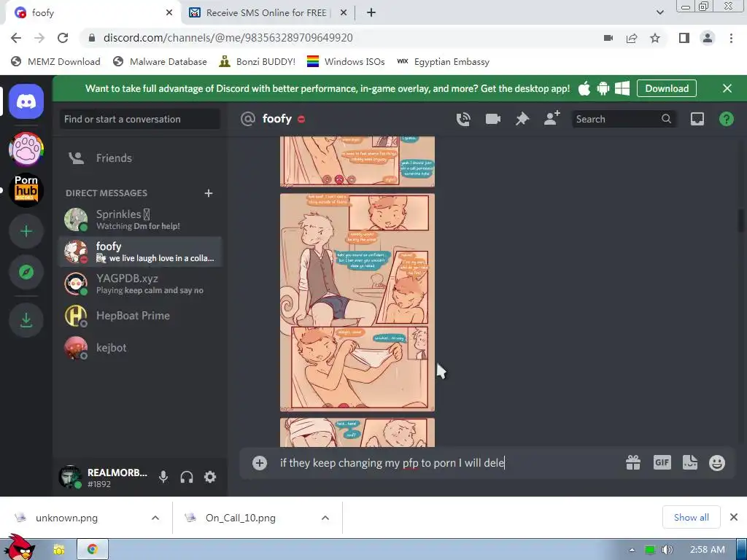Open Sprinkles direct message
This screenshot has height=560, width=747.
point(141,219)
